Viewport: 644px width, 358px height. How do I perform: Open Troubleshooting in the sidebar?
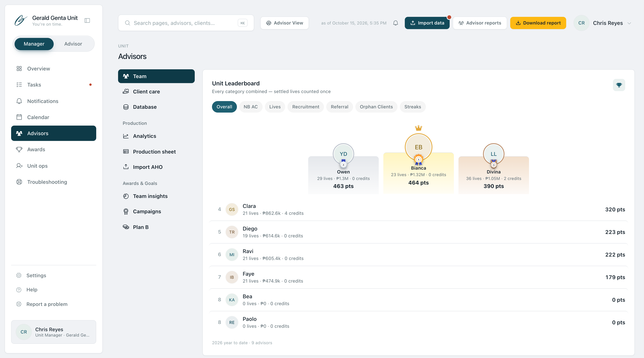pos(53,182)
